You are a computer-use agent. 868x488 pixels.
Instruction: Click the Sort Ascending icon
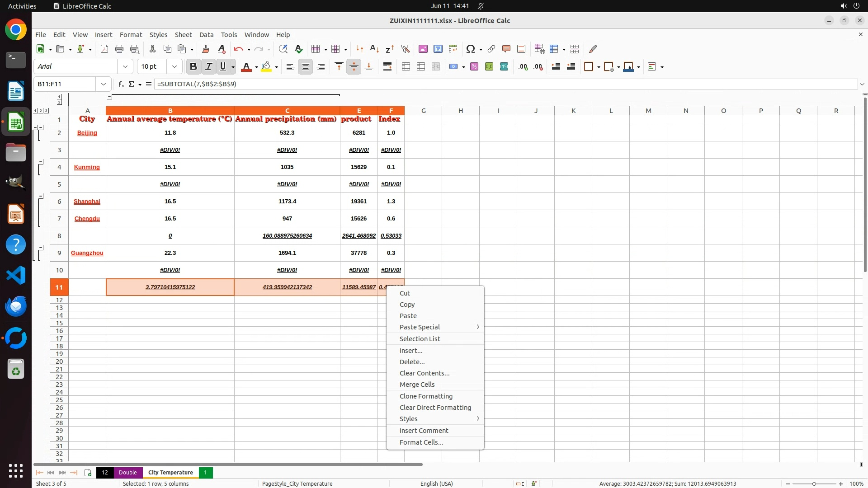[x=374, y=49]
